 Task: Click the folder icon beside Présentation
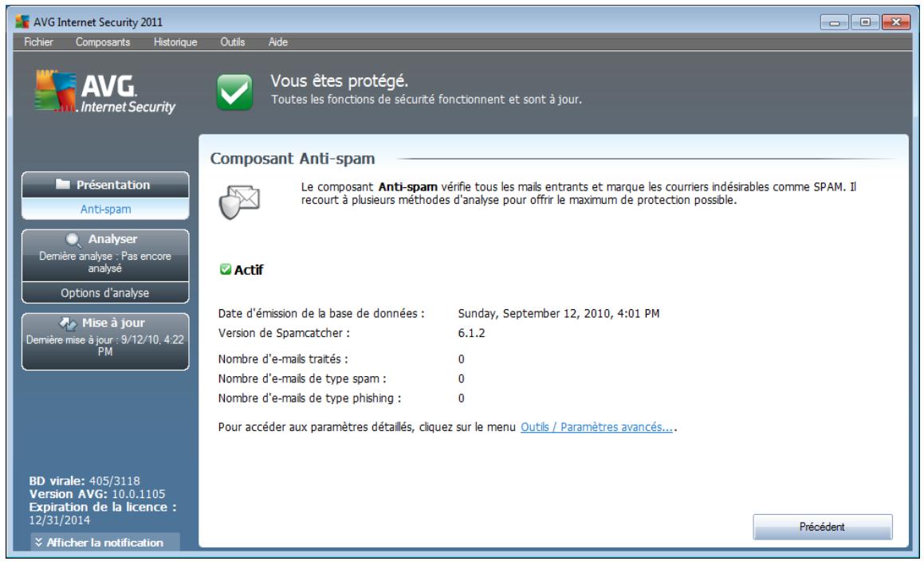(x=62, y=184)
